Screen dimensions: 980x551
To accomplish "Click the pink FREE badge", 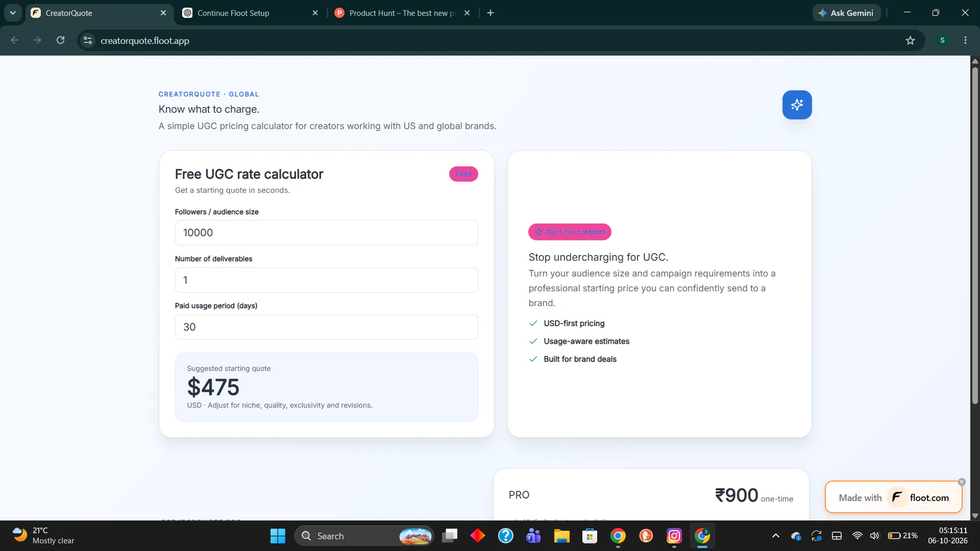I will tap(463, 174).
